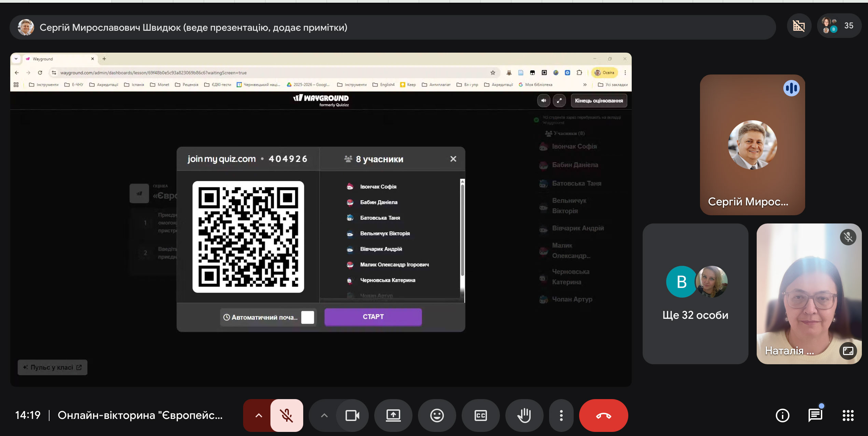Turn on captions with CC icon
This screenshot has width=868, height=436.
480,415
